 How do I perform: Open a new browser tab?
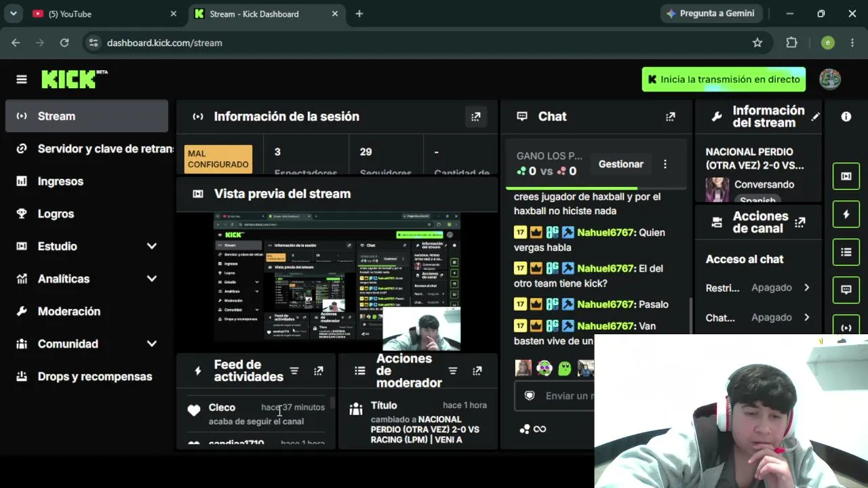click(359, 14)
